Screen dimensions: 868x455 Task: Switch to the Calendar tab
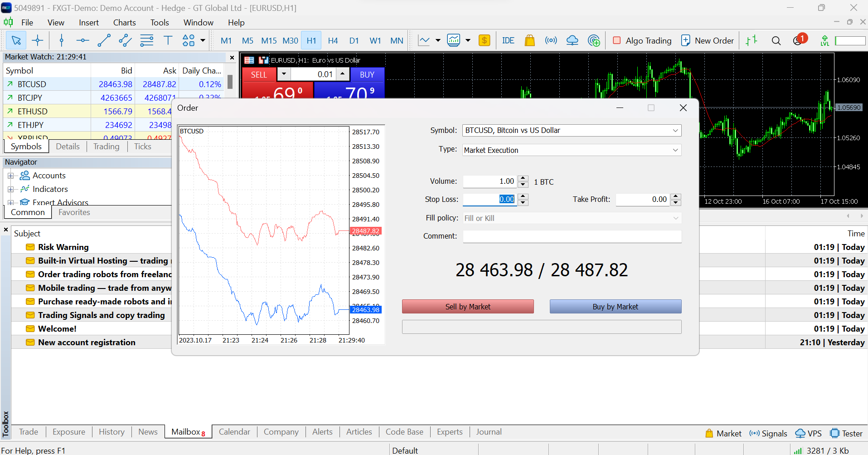[234, 432]
